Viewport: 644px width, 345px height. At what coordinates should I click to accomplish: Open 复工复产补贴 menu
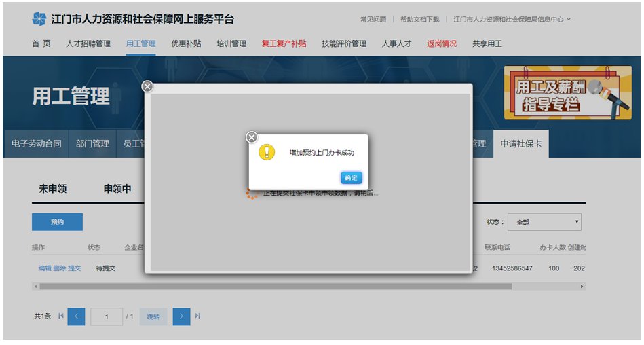pyautogui.click(x=284, y=43)
